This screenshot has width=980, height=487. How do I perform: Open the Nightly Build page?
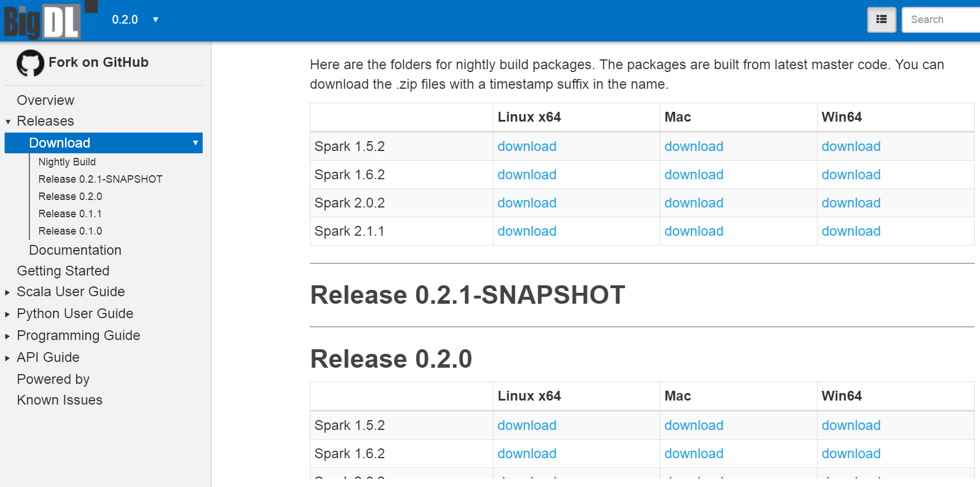pos(67,162)
